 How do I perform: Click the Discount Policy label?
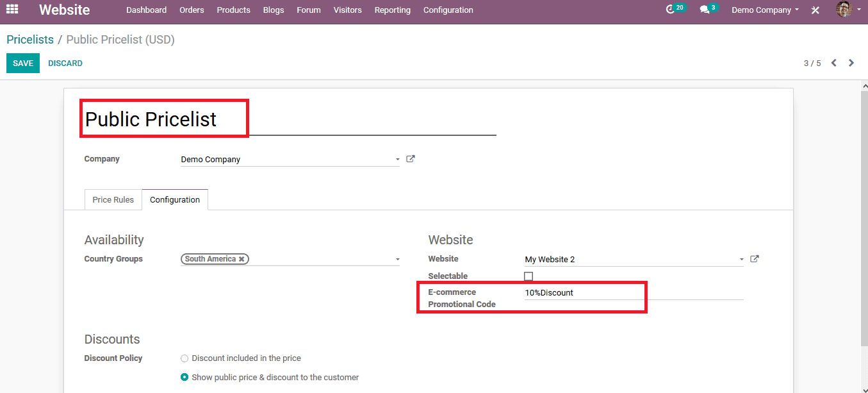113,358
